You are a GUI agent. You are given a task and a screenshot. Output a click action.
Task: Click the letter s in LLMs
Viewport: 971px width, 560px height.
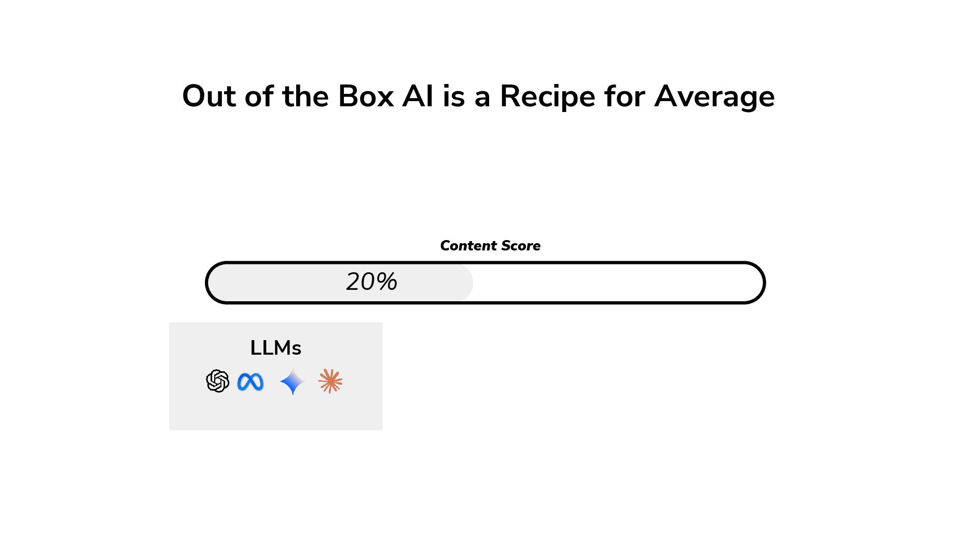click(x=297, y=350)
